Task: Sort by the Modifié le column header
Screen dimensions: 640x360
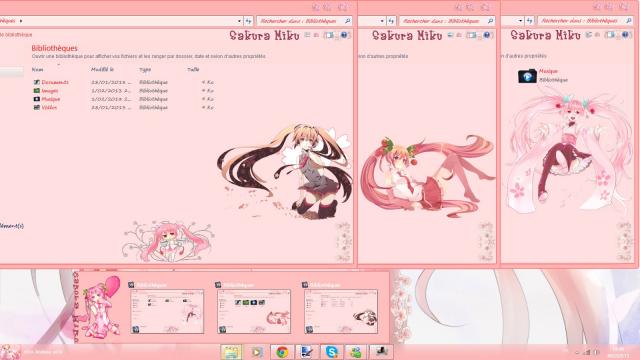Action: point(102,70)
